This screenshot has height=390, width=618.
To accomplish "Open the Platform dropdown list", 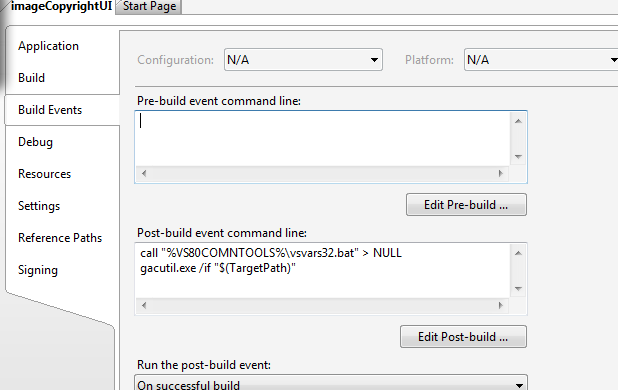I will (x=541, y=60).
